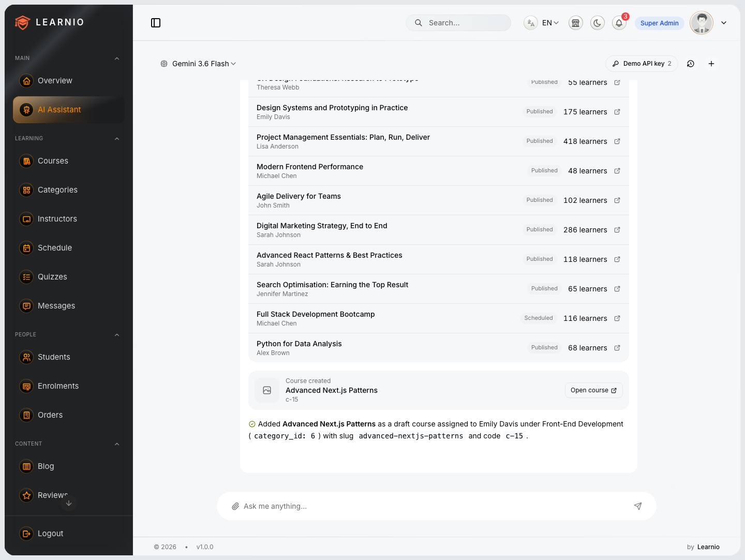This screenshot has height=560, width=745.
Task: Open external link for Design Systems and Prototyping
Action: (617, 112)
